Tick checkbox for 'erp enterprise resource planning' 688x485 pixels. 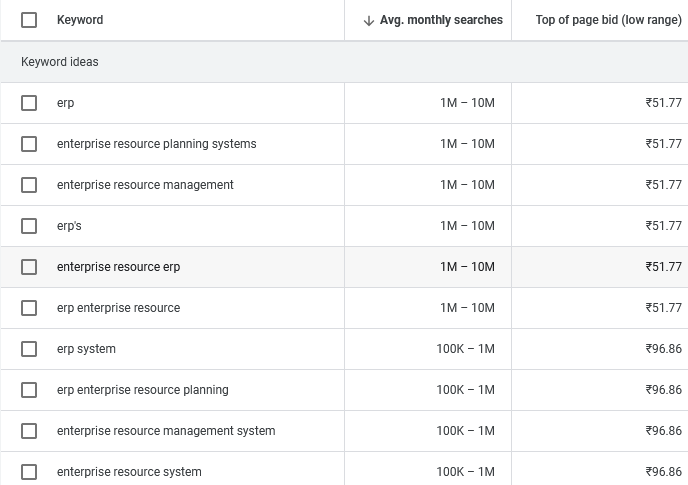pyautogui.click(x=29, y=390)
